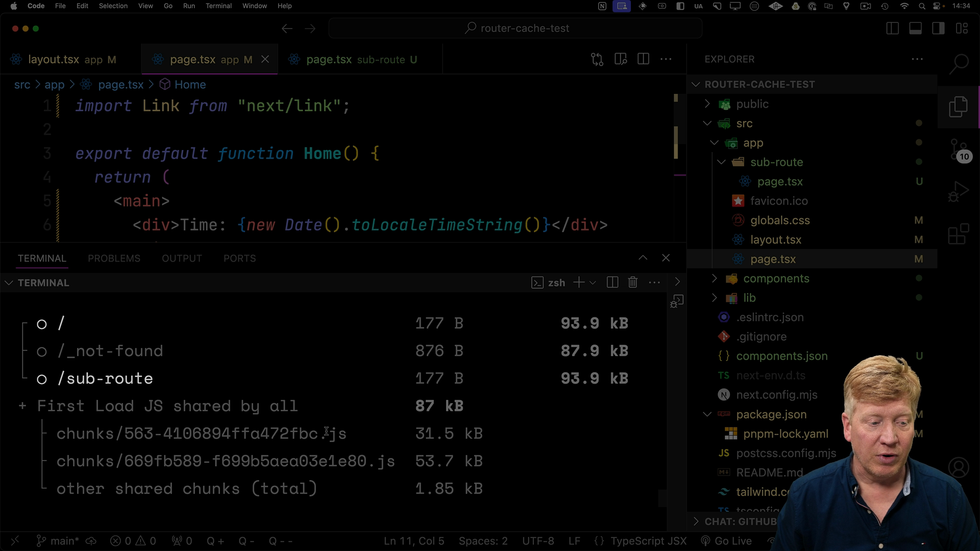Open the PROBLEMS panel tab
This screenshot has width=980, height=551.
(114, 258)
